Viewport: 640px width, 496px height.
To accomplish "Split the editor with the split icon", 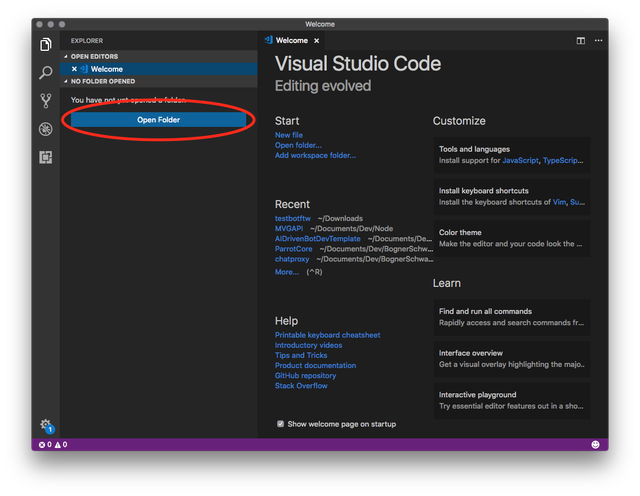I will [581, 41].
